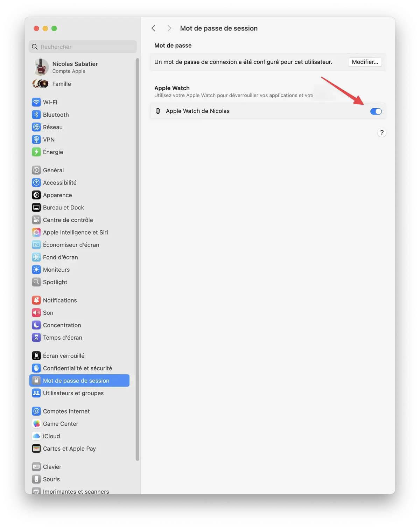This screenshot has width=420, height=527.
Task: Open Concentration settings
Action: tap(61, 325)
